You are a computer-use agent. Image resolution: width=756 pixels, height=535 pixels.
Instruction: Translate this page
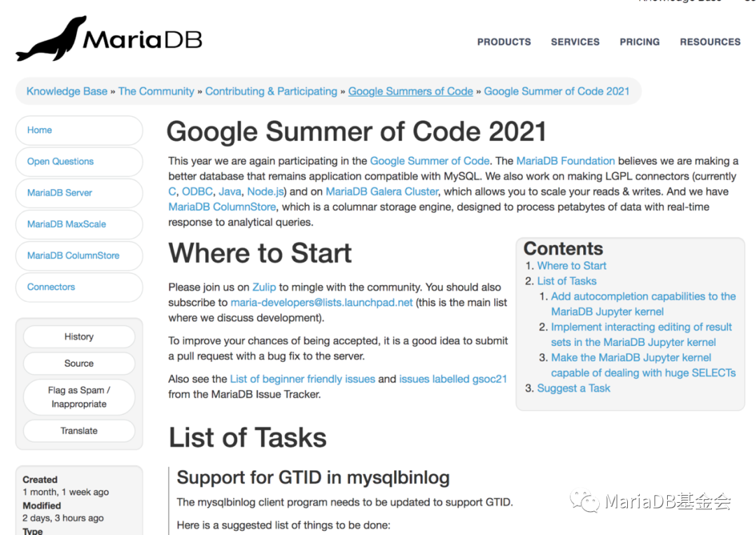(x=78, y=431)
